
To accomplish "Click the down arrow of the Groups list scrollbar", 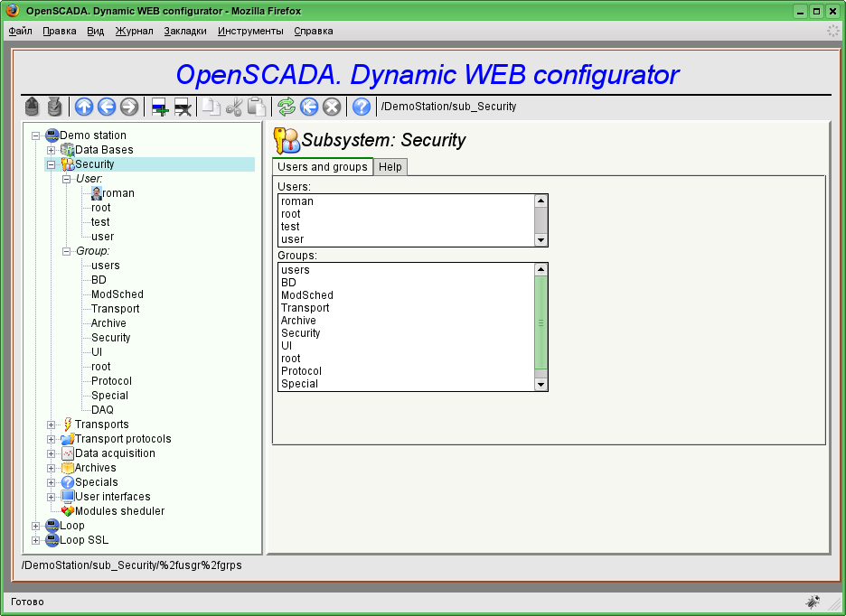I will (x=540, y=384).
